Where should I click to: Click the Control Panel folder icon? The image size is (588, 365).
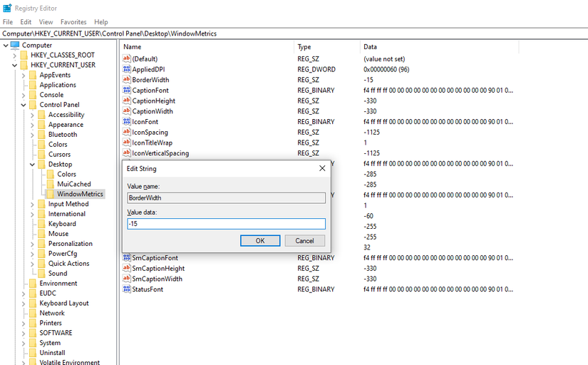[x=33, y=105]
